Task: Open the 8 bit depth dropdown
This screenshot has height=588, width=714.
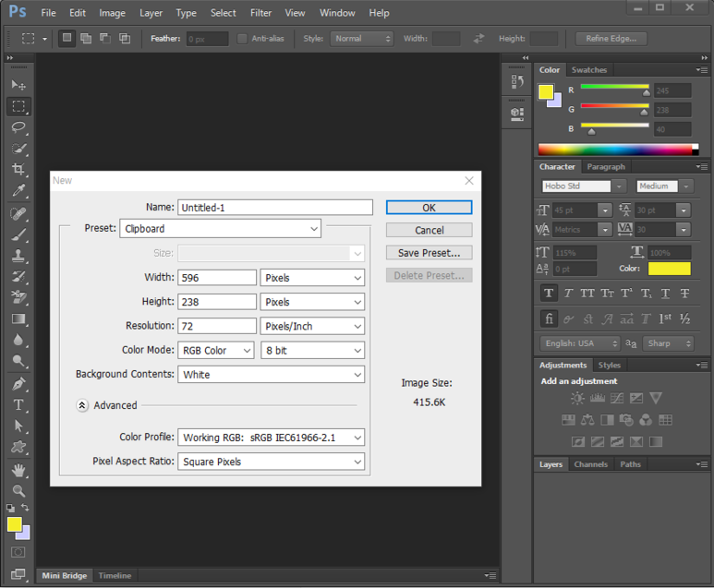Action: 312,351
